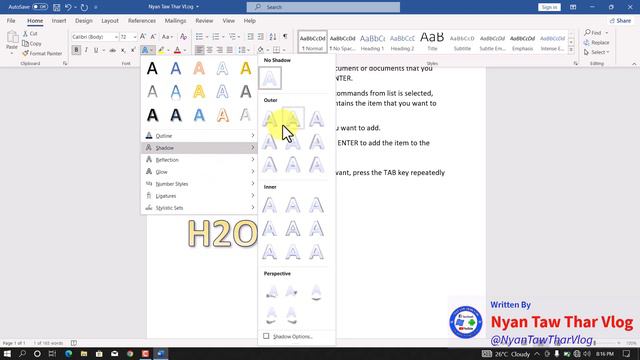Apply Text Highlight Color
Image resolution: width=640 pixels, height=360 pixels.
click(161, 50)
